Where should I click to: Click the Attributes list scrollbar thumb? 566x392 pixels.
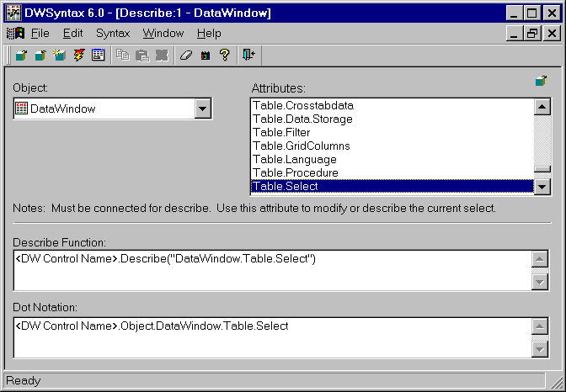click(542, 169)
